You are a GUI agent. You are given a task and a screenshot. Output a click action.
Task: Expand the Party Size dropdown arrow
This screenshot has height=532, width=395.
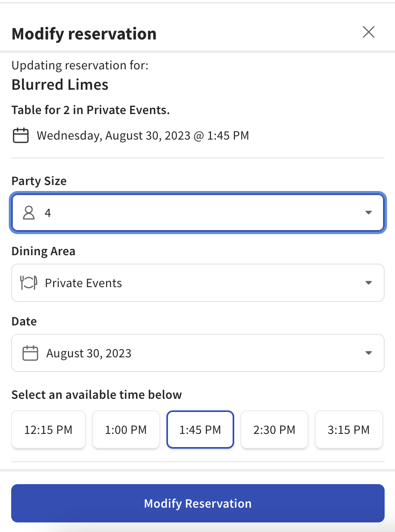pyautogui.click(x=368, y=213)
